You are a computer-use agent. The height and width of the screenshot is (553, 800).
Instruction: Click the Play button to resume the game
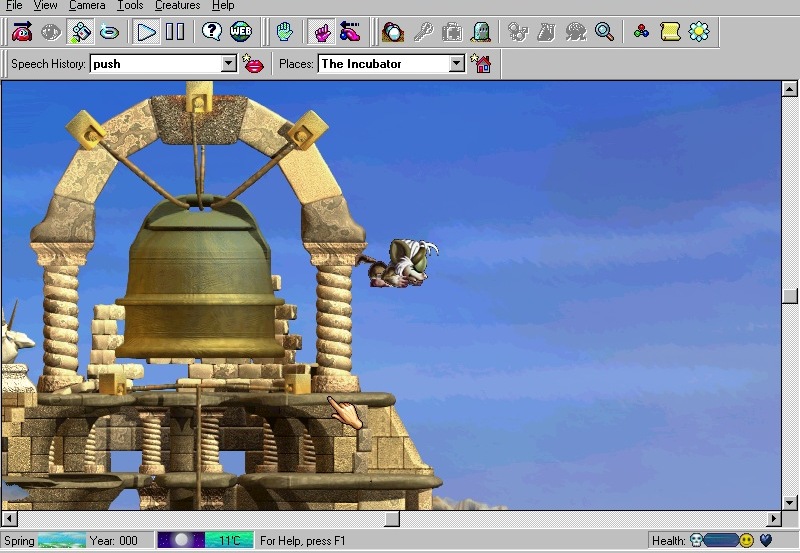[147, 32]
